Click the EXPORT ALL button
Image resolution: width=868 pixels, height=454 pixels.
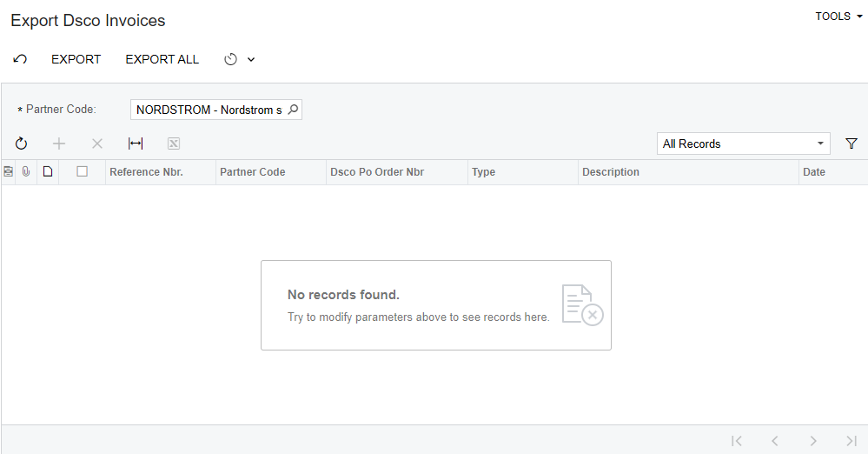[162, 59]
